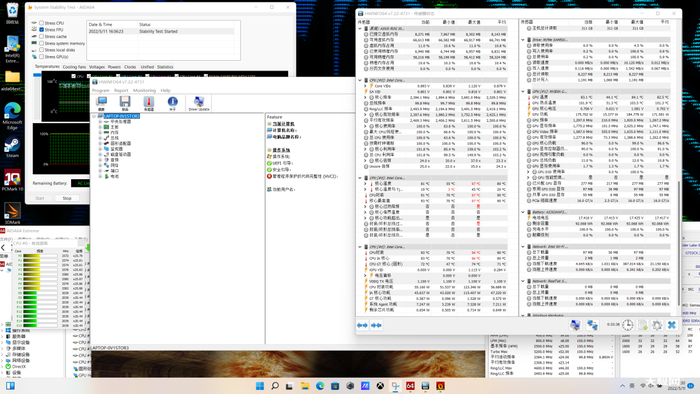Click the Start button in Stability Test
This screenshot has height=394, width=700.
(40, 198)
